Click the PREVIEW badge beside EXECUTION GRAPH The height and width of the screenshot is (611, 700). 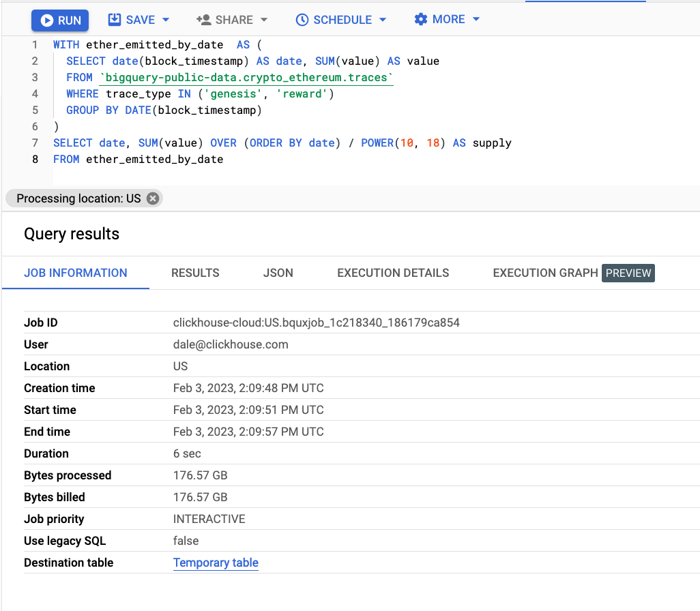click(x=628, y=273)
